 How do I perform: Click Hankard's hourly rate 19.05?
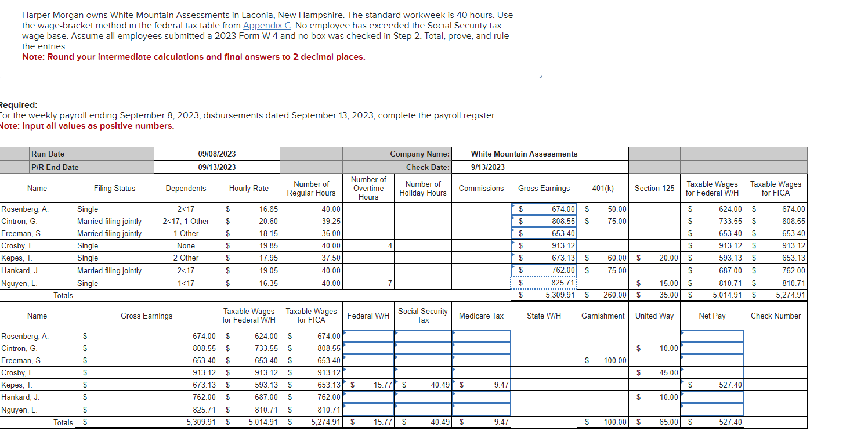pos(248,270)
